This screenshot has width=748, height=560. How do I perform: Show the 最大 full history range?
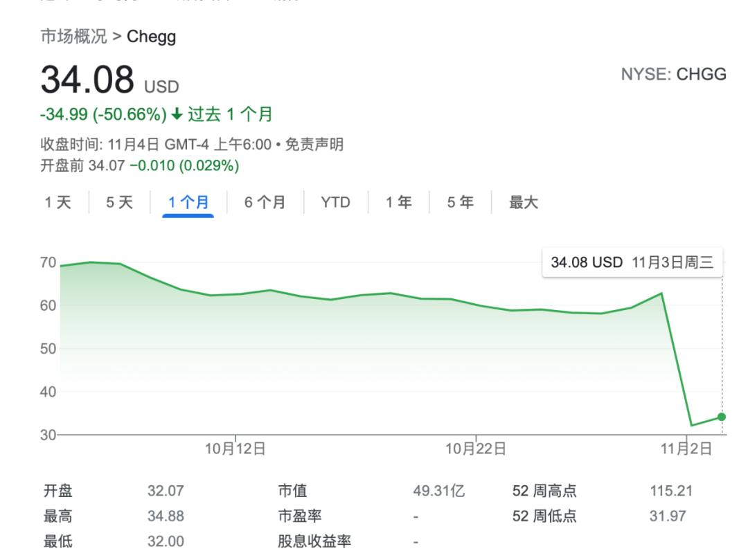(x=524, y=203)
